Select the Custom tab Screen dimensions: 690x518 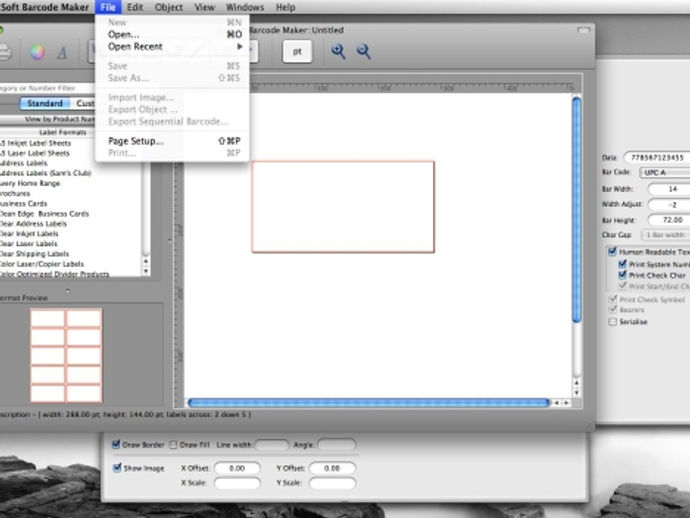84,103
